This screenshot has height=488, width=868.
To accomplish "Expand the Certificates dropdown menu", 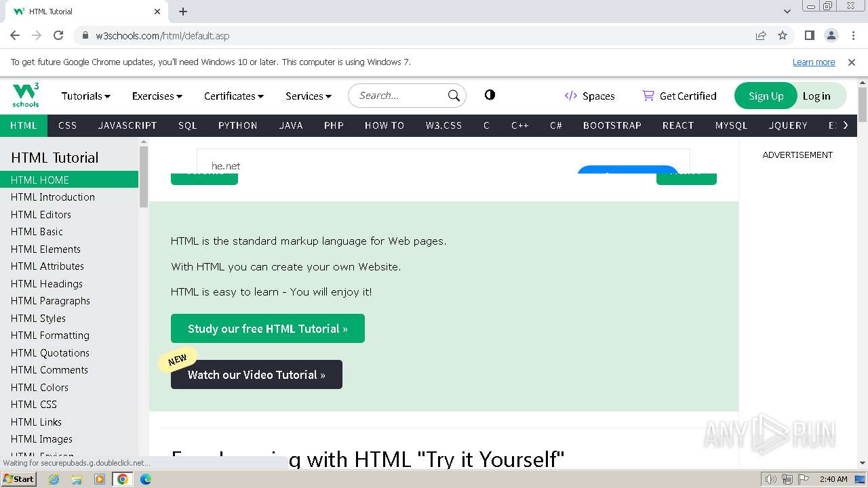I will pyautogui.click(x=234, y=96).
